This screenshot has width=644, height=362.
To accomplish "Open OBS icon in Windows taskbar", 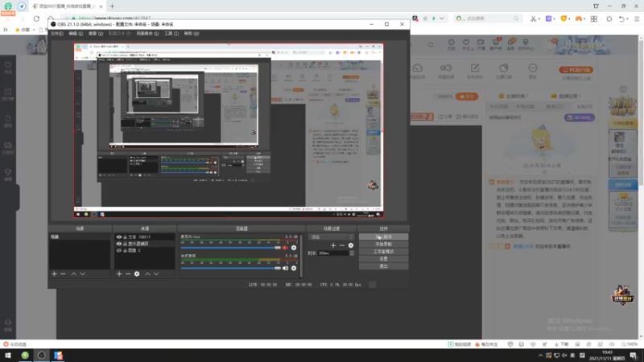I will tap(42, 356).
